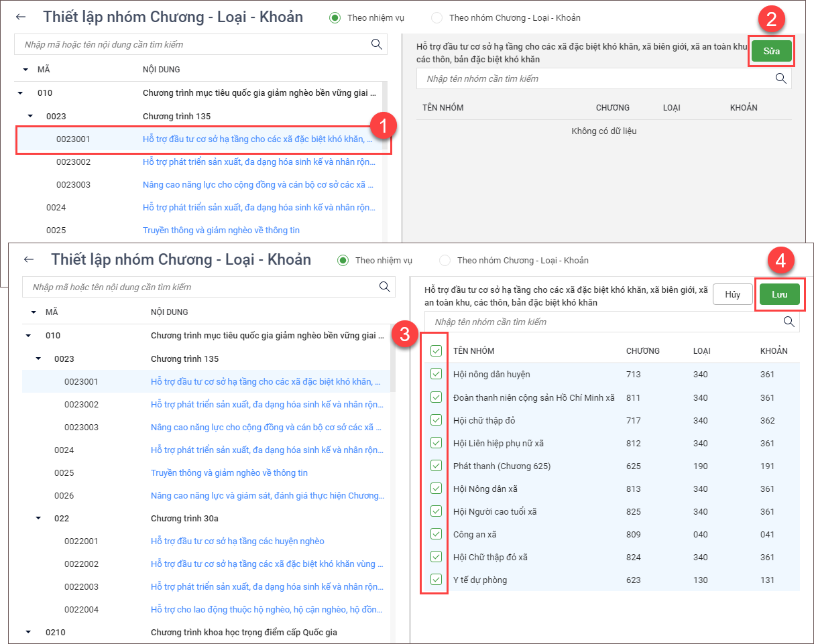Collapse the 022 Chương trình 30a node
The height and width of the screenshot is (644, 814).
click(39, 518)
